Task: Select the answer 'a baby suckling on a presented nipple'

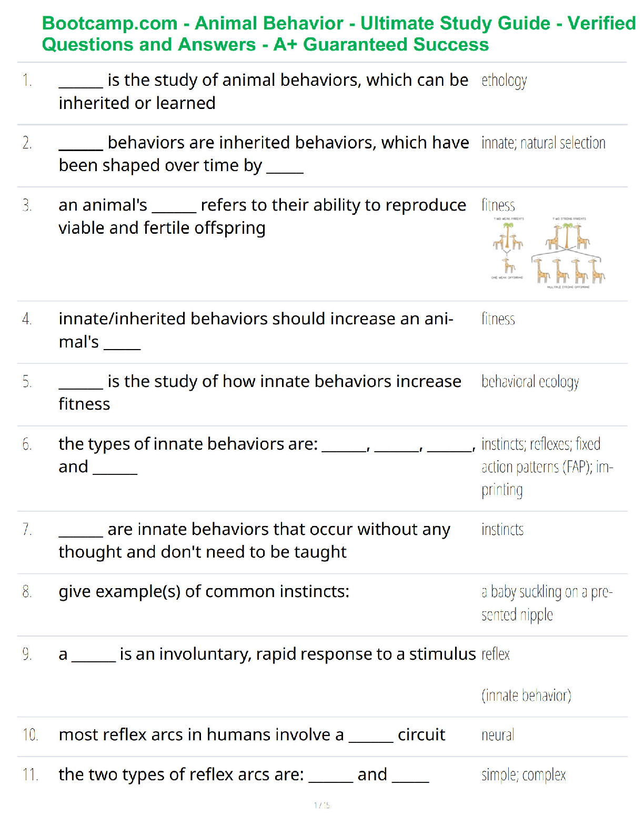Action: [x=547, y=603]
